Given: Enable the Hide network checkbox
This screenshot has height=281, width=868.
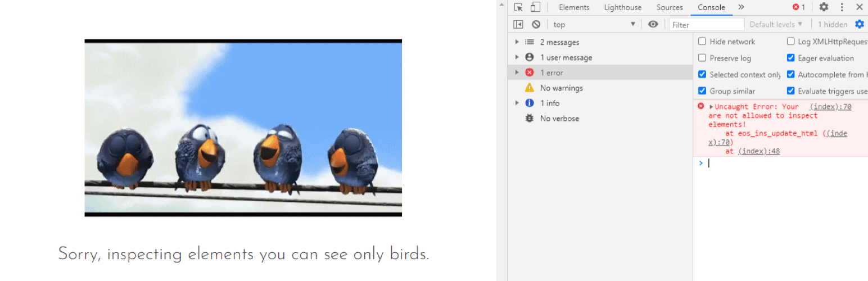Looking at the screenshot, I should 702,42.
